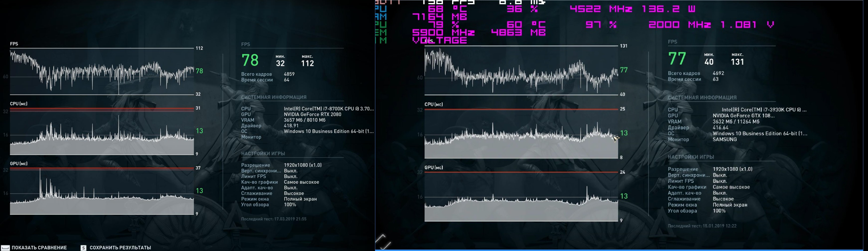Viewport: 868px width, 251px height.
Task: Click the СОХРАНИТЬ РЕЗУЛЬТАТЫ button
Action: (x=120, y=248)
